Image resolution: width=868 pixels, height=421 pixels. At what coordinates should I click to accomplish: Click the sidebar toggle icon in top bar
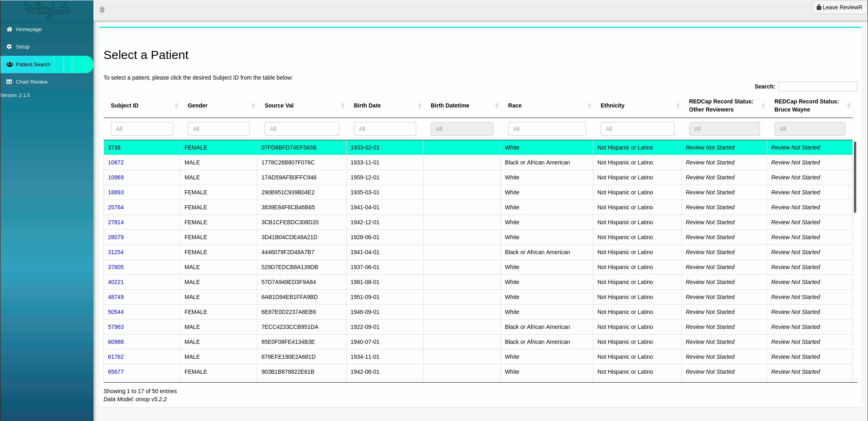coord(102,10)
